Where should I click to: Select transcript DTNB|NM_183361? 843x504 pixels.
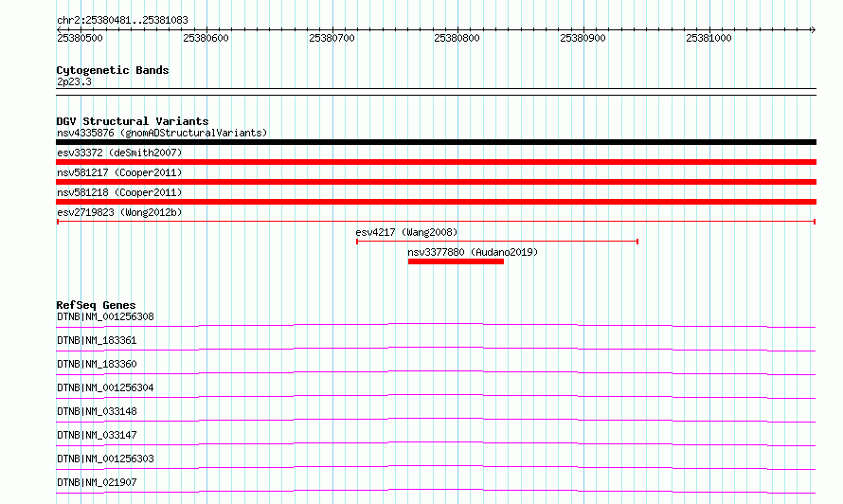click(97, 340)
